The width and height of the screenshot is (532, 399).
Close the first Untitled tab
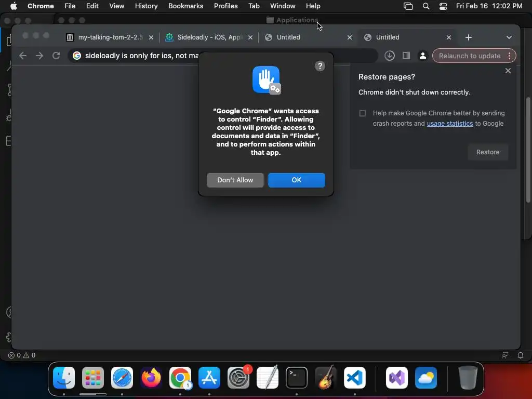(350, 37)
